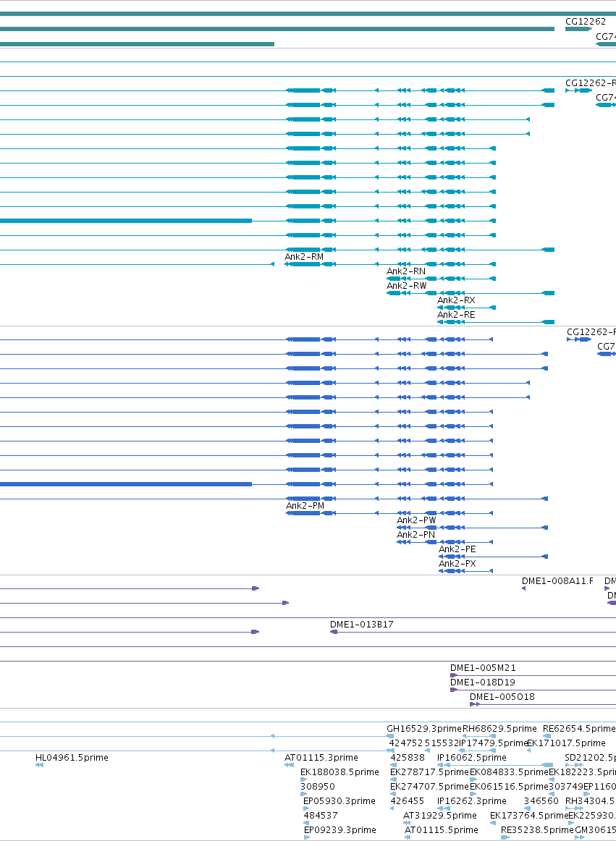Image resolution: width=616 pixels, height=841 pixels.
Task: Click the Ank2-RW transcript label
Action: [406, 286]
